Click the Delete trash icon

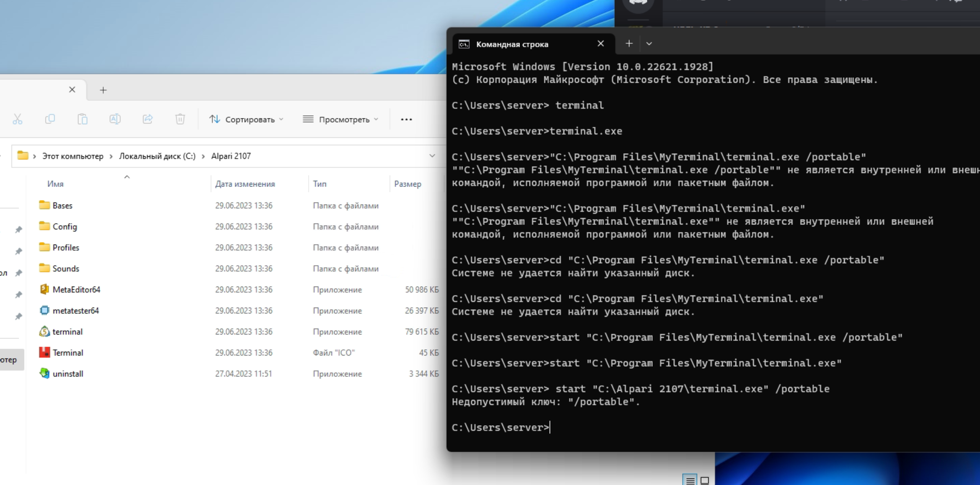180,119
